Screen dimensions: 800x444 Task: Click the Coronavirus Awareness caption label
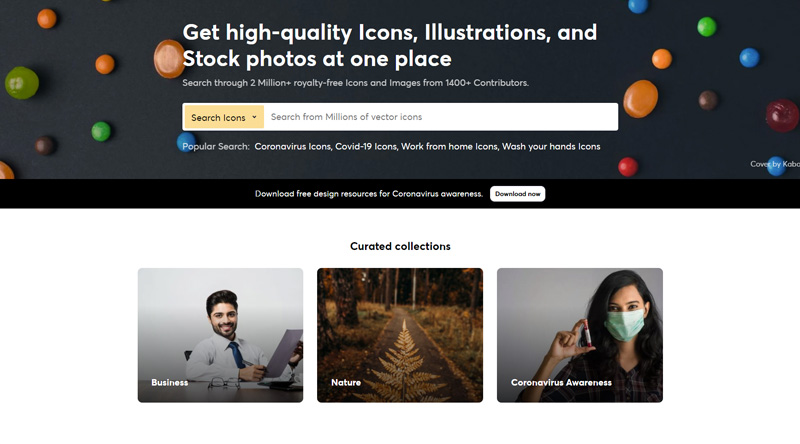point(561,382)
